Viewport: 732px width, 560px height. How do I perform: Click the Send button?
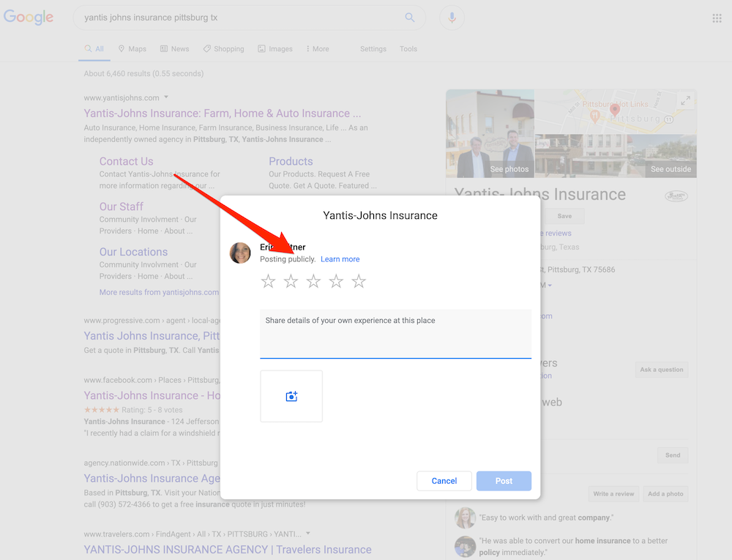(x=673, y=455)
